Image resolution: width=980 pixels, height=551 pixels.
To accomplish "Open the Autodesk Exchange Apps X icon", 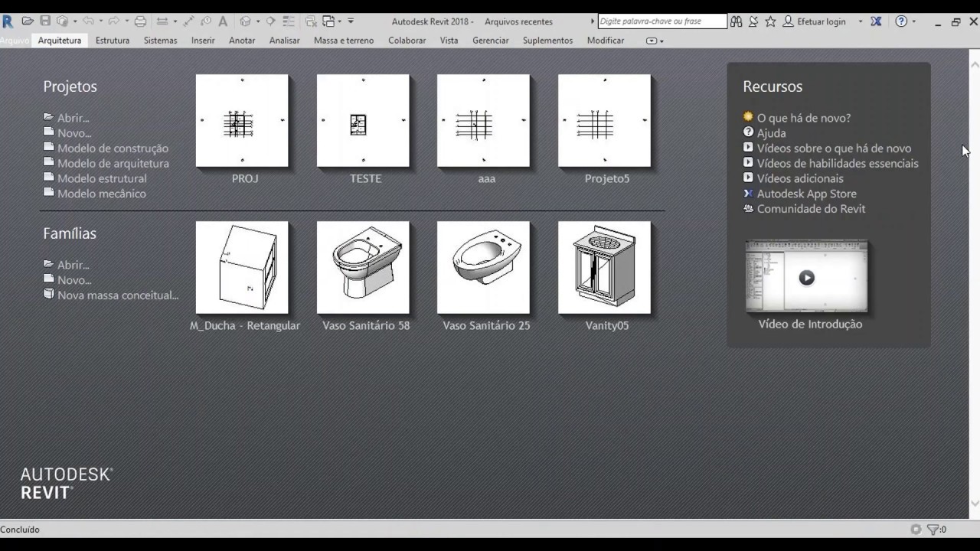I will click(x=876, y=21).
